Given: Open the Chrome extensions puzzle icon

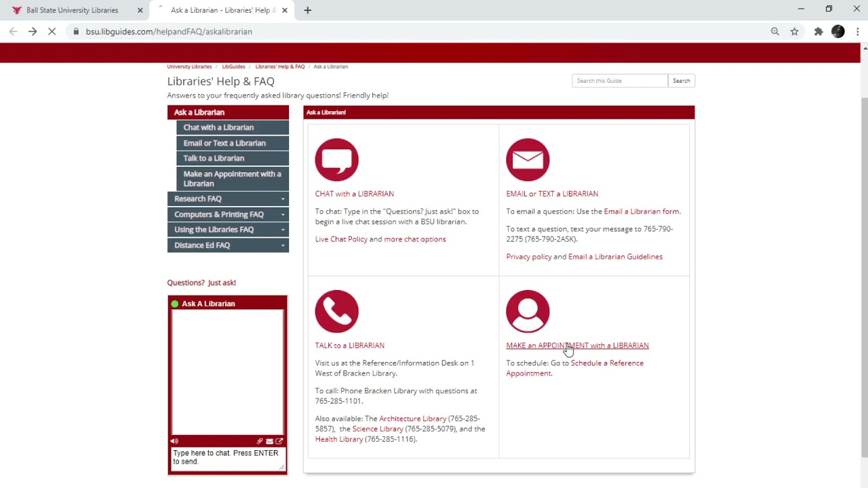Looking at the screenshot, I should [x=818, y=31].
